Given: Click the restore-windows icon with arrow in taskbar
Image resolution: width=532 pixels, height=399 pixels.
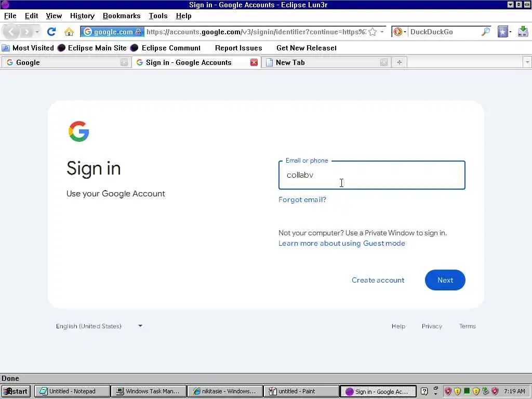Looking at the screenshot, I should click(x=435, y=391).
